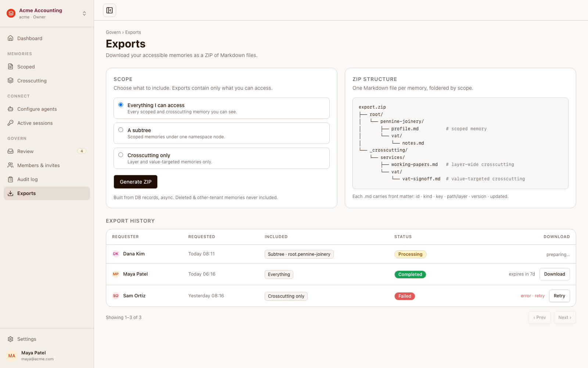Open Scoped memories

[x=47, y=67]
